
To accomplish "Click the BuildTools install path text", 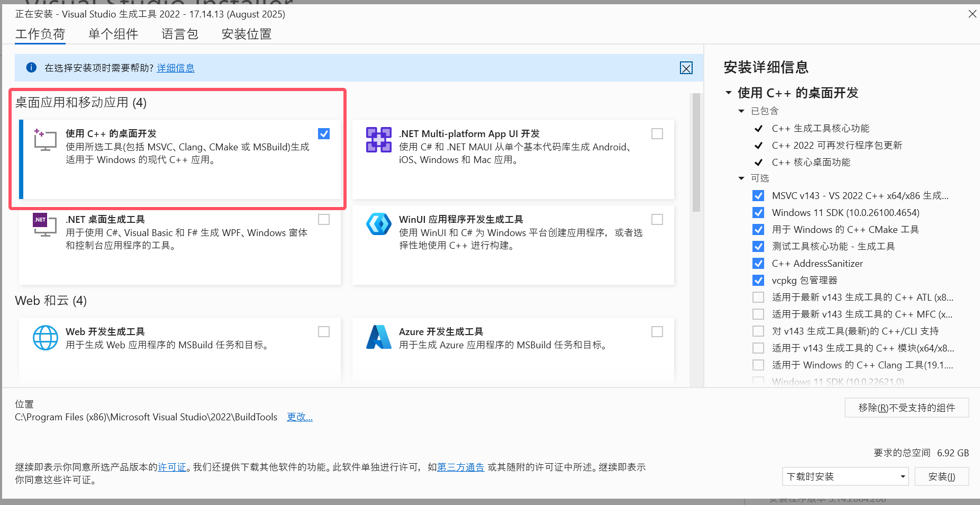I will (146, 417).
